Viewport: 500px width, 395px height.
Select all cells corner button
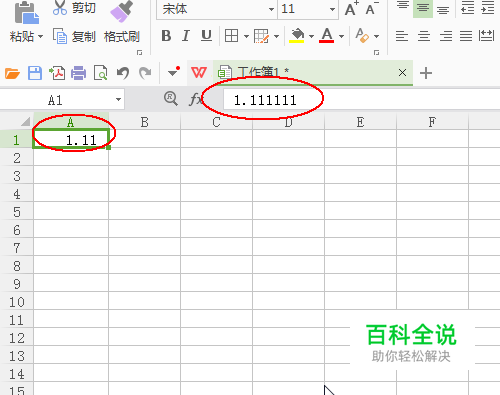(x=25, y=121)
